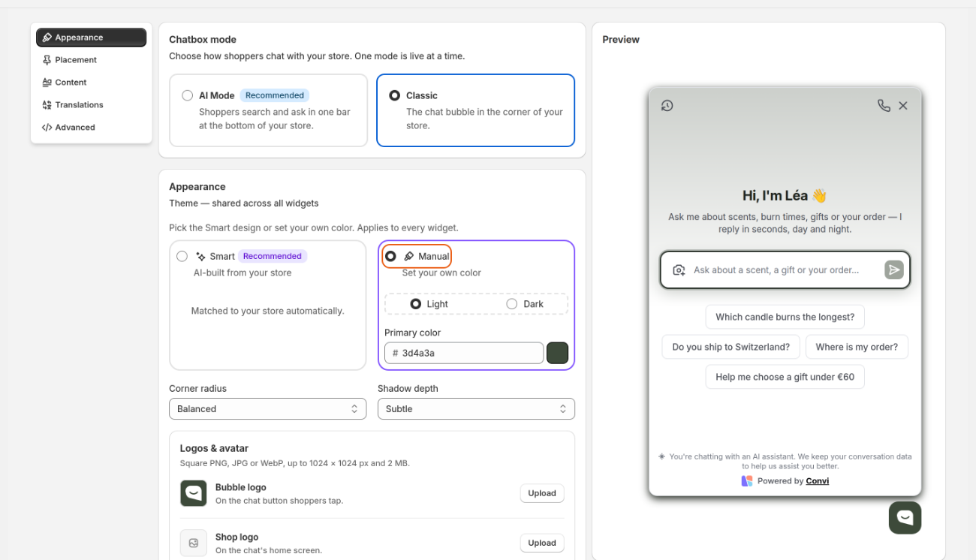Click the 'Chatbox mode' heading
This screenshot has height=560, width=976.
pos(203,40)
